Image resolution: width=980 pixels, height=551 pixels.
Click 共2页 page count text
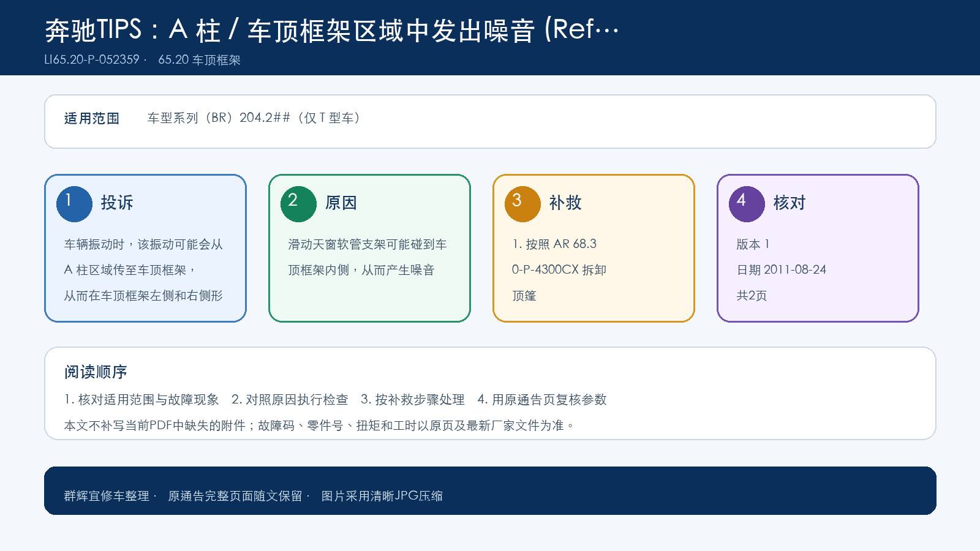tap(752, 296)
